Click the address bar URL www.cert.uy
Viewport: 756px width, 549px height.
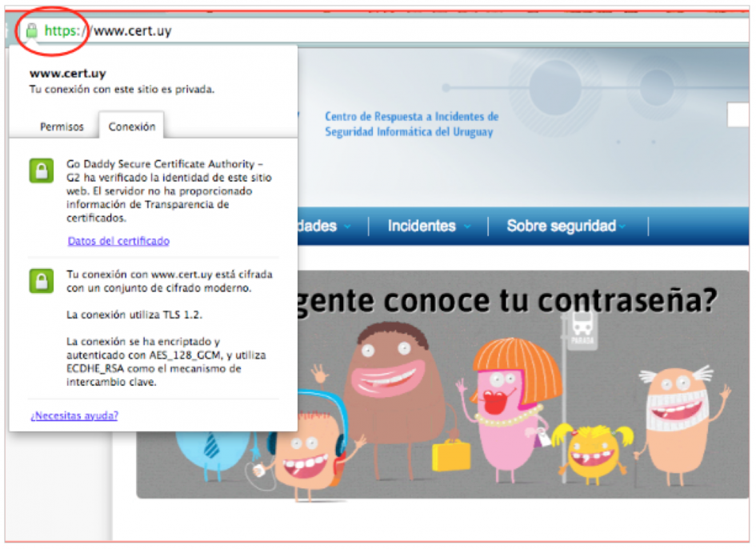coord(133,31)
